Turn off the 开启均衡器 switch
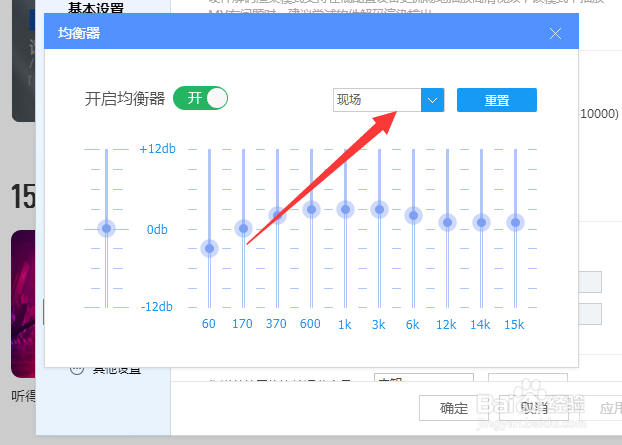Image resolution: width=622 pixels, height=445 pixels. [x=200, y=98]
